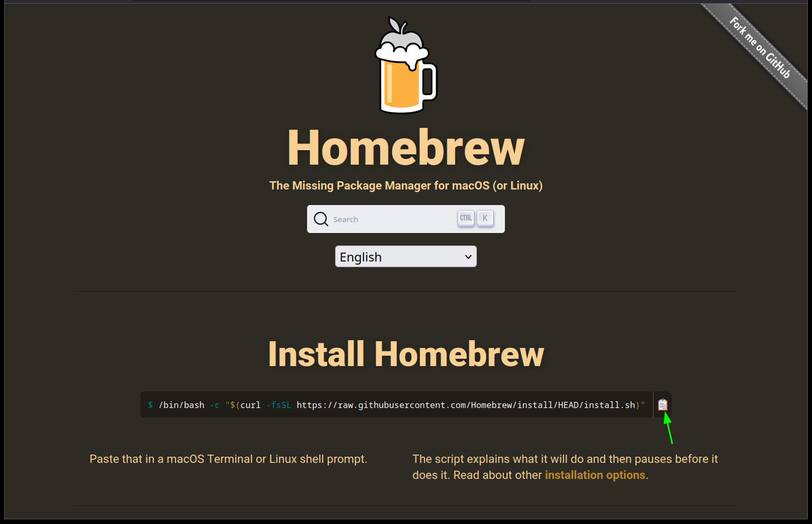Click the dollar sign prompt in code block
812x524 pixels.
(x=150, y=405)
